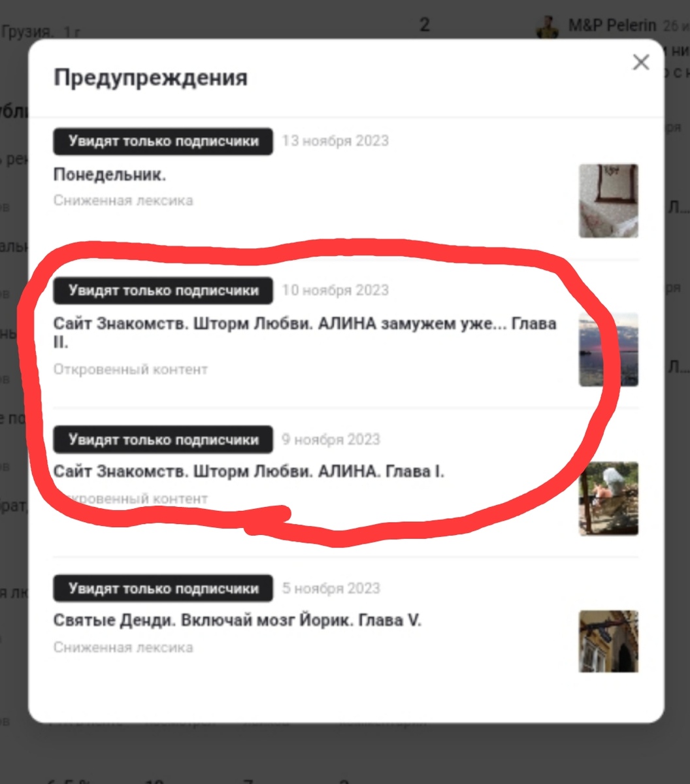Open the thumbnail for АЛИНА Глава I
Screen dimensions: 690x784
pos(608,498)
